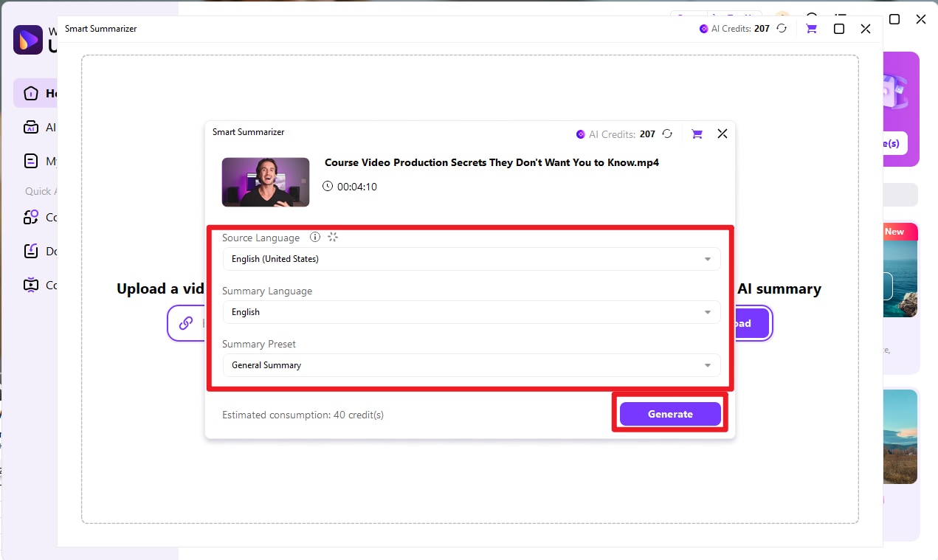Open the Summary Preset dropdown
Viewport: 938px width, 560px height.
472,365
